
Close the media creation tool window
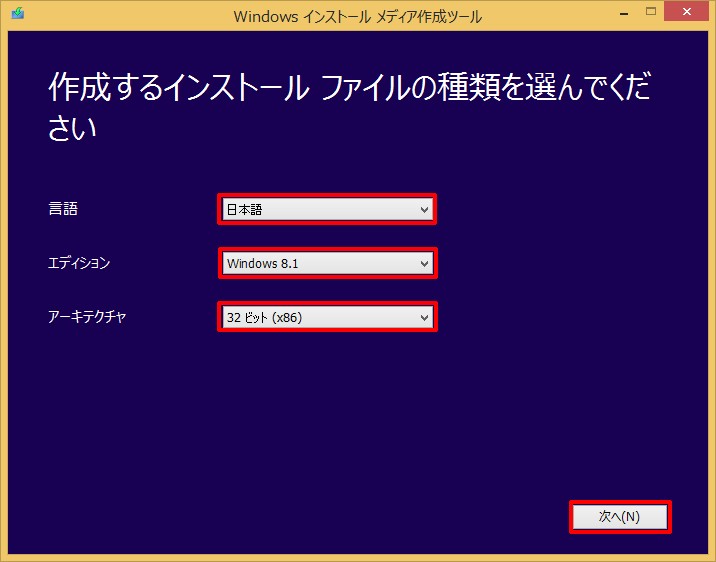coord(687,11)
